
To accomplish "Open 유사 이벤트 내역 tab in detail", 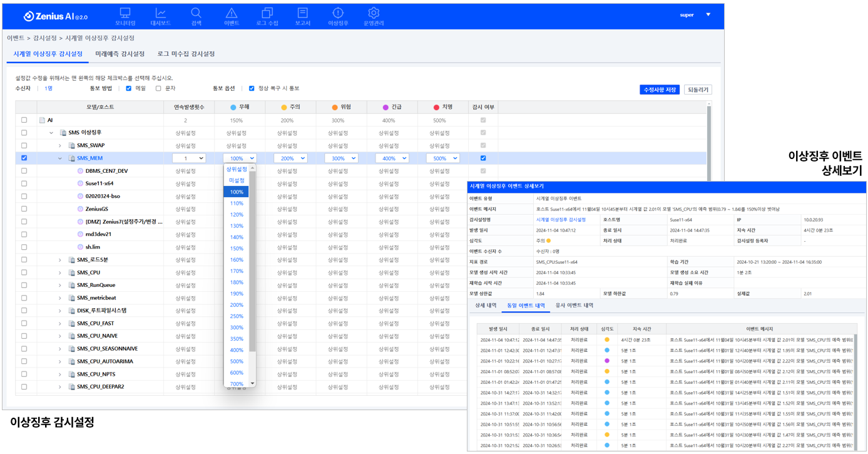I will point(574,306).
